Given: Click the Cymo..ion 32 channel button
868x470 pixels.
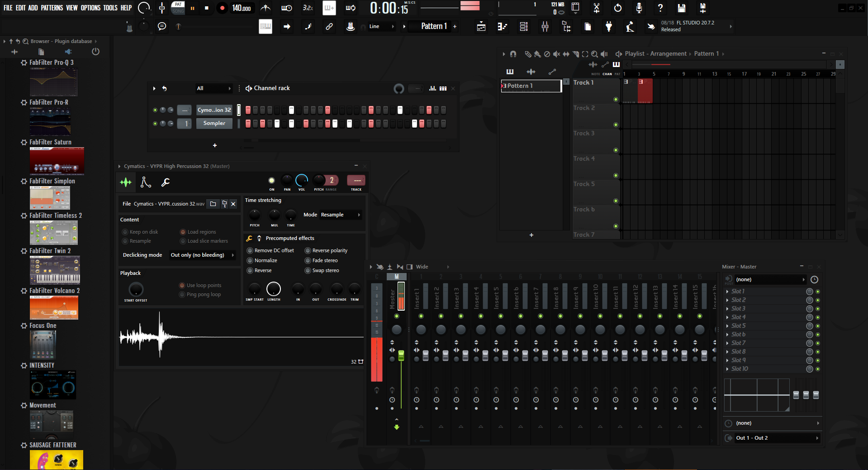Looking at the screenshot, I should [x=214, y=110].
